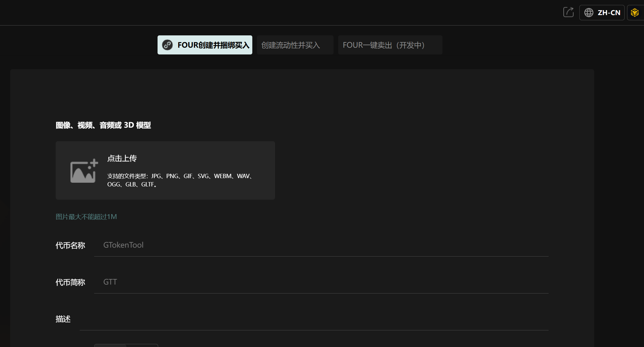Focus the 代币名称 GTokenTool input field
Image resolution: width=644 pixels, height=347 pixels.
click(x=321, y=245)
